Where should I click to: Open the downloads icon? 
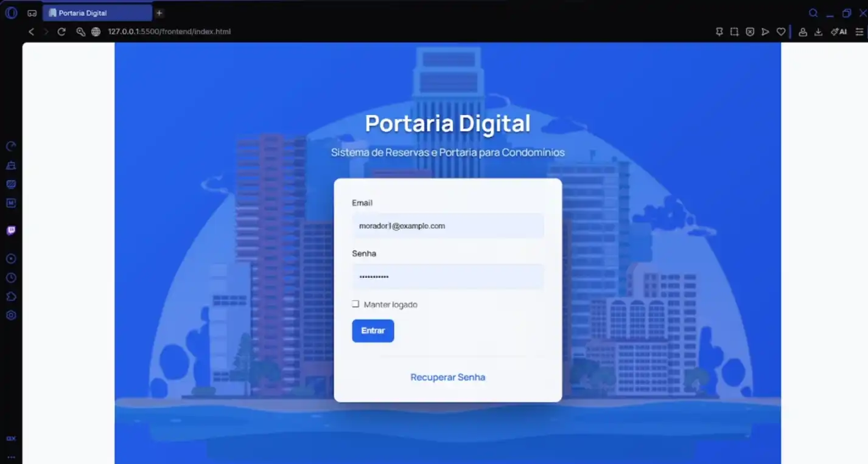click(x=819, y=32)
